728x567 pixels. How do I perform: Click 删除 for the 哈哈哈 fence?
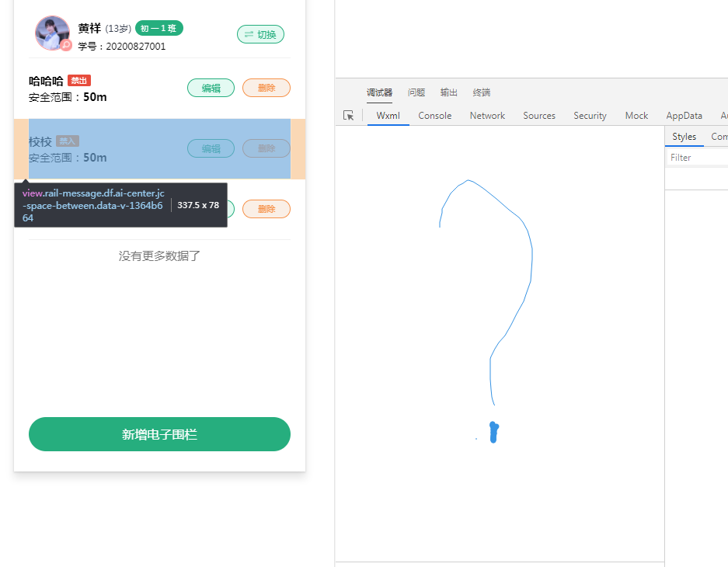(266, 89)
